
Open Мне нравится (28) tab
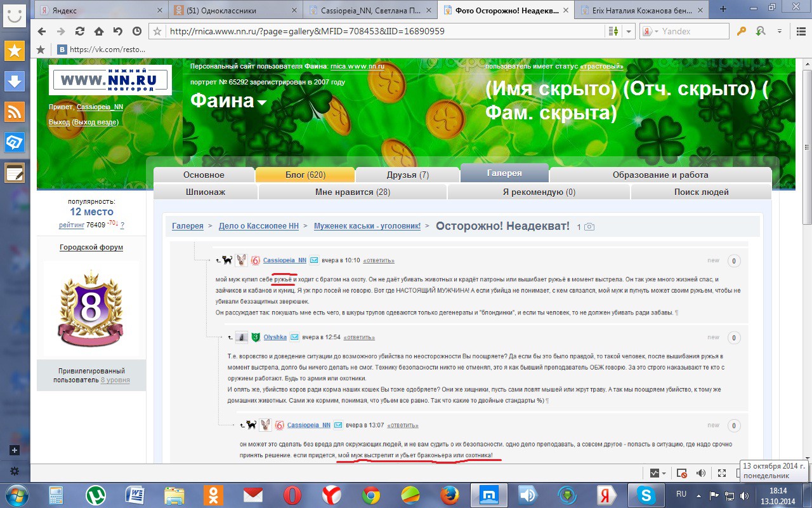tap(353, 192)
